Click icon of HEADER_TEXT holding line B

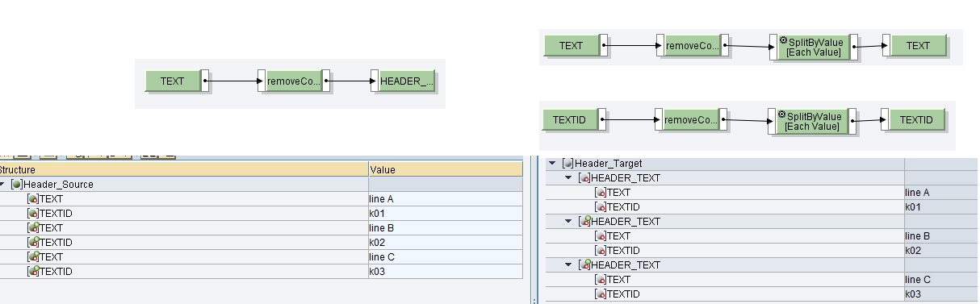(584, 222)
